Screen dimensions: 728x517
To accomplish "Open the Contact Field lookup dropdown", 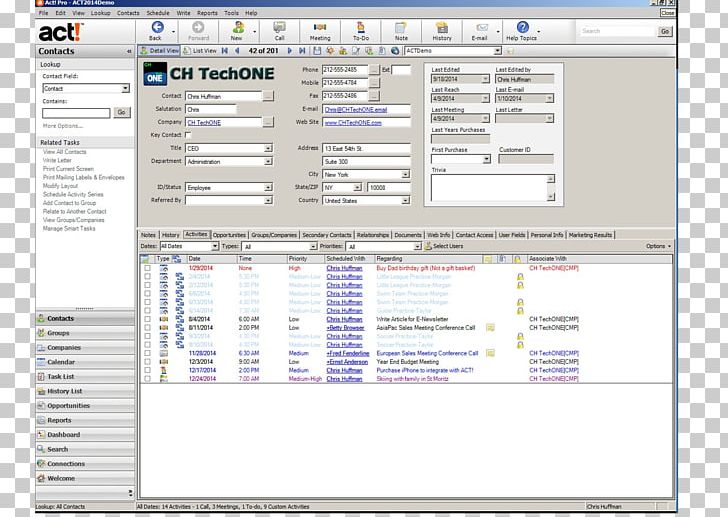I will 125,89.
